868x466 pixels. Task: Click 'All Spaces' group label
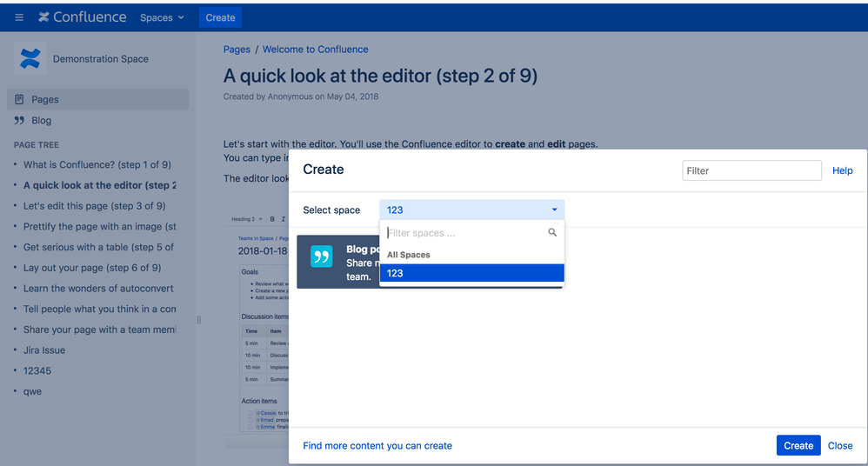[x=409, y=255]
